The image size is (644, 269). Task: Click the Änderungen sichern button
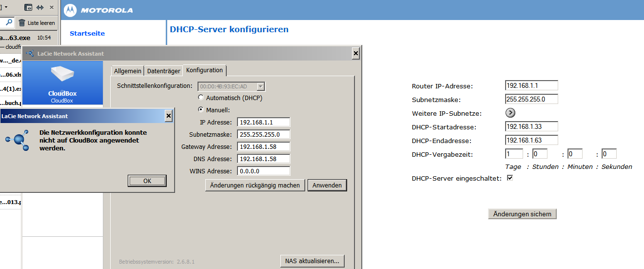[x=522, y=214]
